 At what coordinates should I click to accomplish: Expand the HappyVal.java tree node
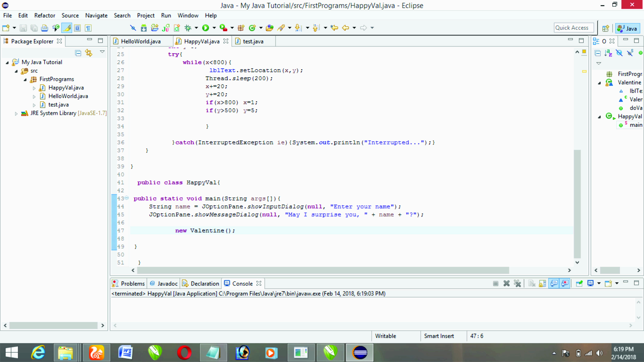[x=34, y=88]
